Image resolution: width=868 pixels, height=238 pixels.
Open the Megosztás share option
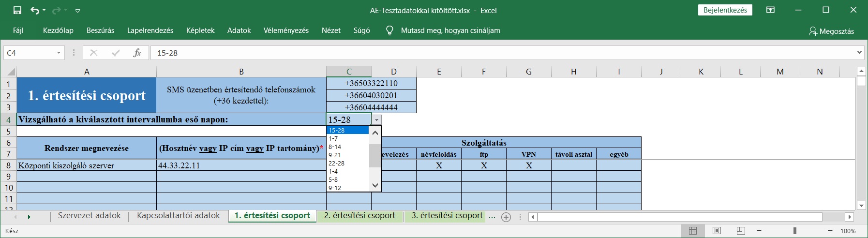coord(831,31)
